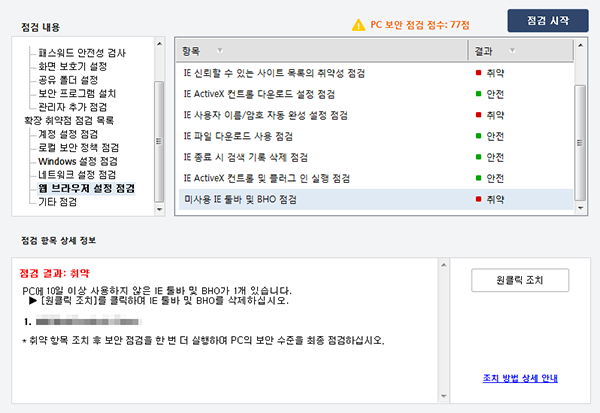Click green status icon for 플러그 인 실행 row

coord(478,178)
